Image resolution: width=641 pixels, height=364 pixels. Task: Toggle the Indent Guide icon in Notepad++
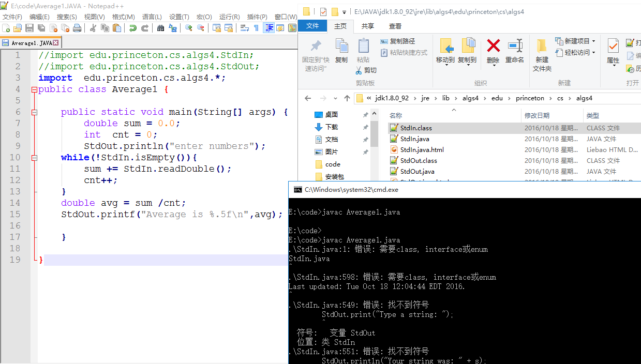coord(269,28)
